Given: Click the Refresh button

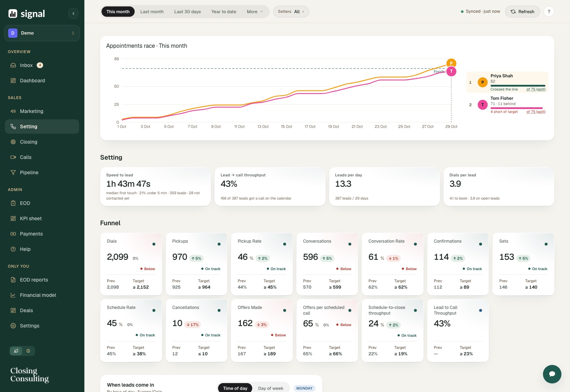Looking at the screenshot, I should tap(523, 12).
